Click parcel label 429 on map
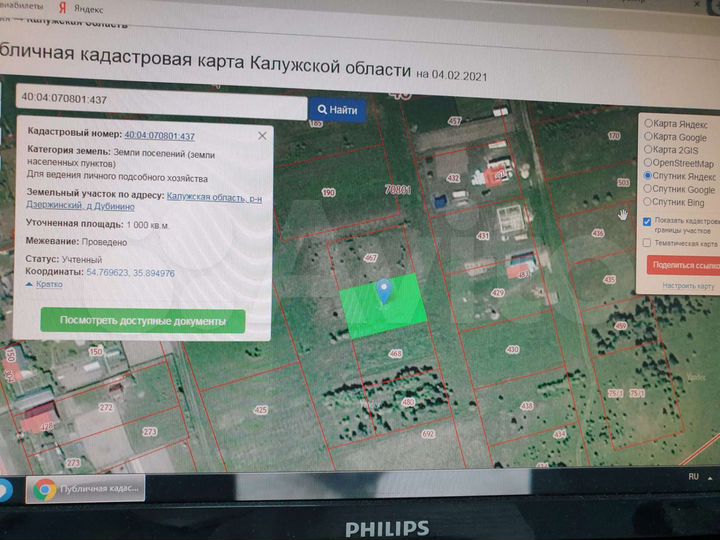This screenshot has width=720, height=540. tap(498, 292)
